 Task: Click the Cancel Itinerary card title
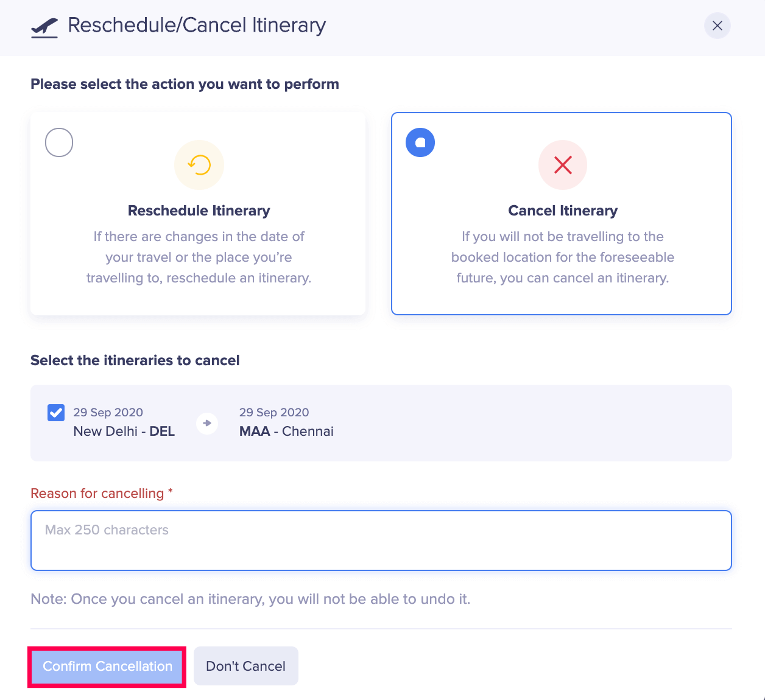coord(563,211)
